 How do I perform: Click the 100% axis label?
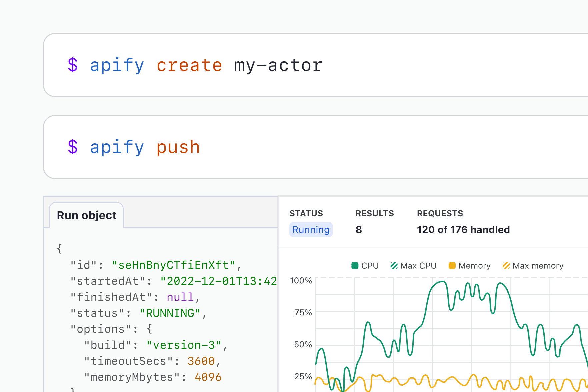[x=301, y=281]
